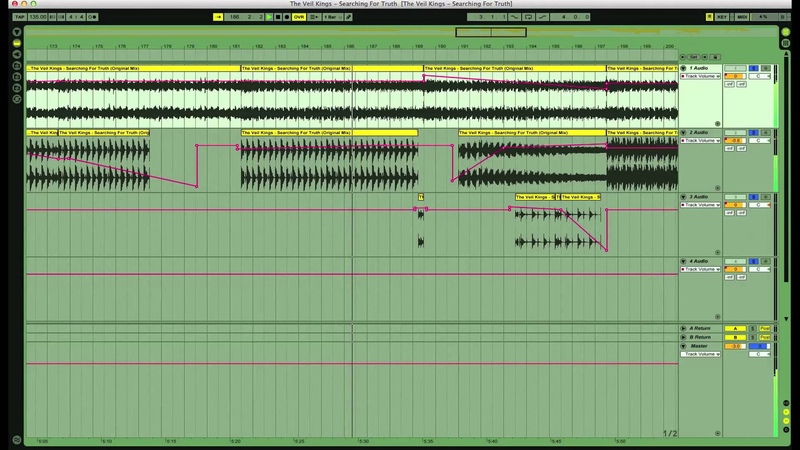Unfold the B Return track
The width and height of the screenshot is (800, 450).
[x=683, y=337]
